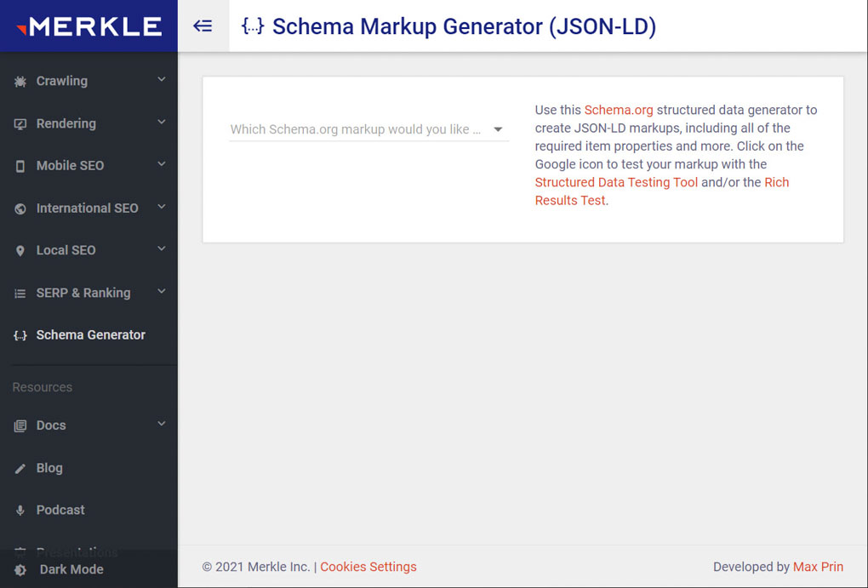Open the Mobile SEO menu item
868x588 pixels.
coord(89,166)
